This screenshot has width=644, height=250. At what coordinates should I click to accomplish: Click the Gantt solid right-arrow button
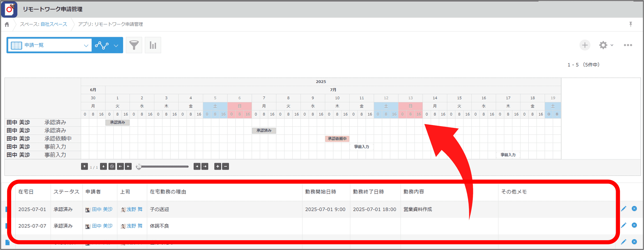197,167
